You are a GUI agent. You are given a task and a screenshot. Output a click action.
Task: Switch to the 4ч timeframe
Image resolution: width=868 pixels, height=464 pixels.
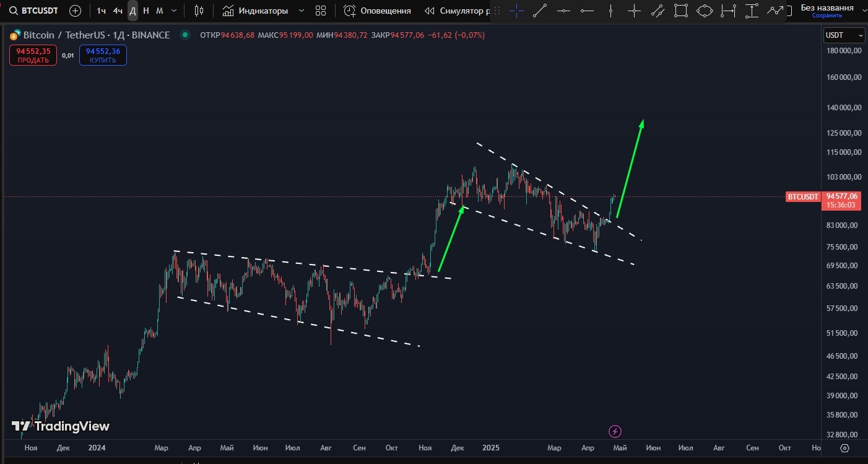tap(117, 11)
